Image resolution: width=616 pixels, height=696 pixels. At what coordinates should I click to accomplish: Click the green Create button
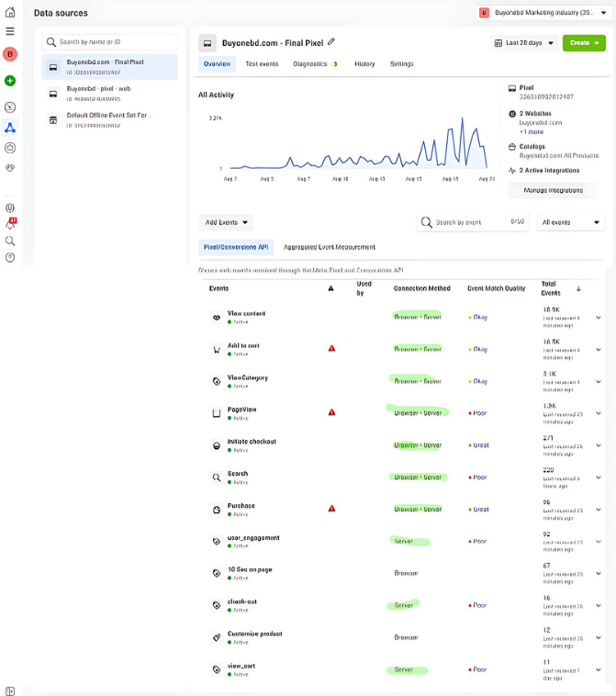pyautogui.click(x=584, y=43)
